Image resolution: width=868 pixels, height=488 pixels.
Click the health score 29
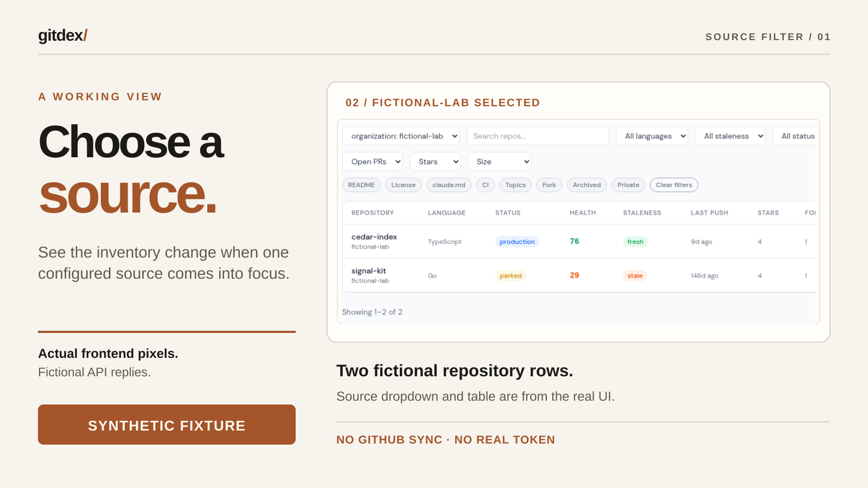coord(575,275)
